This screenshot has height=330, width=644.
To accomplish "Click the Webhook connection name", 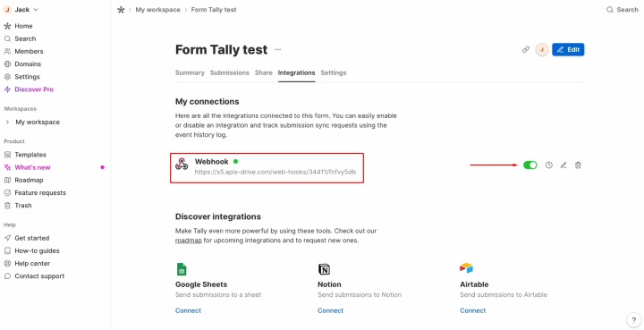I will pyautogui.click(x=211, y=162).
